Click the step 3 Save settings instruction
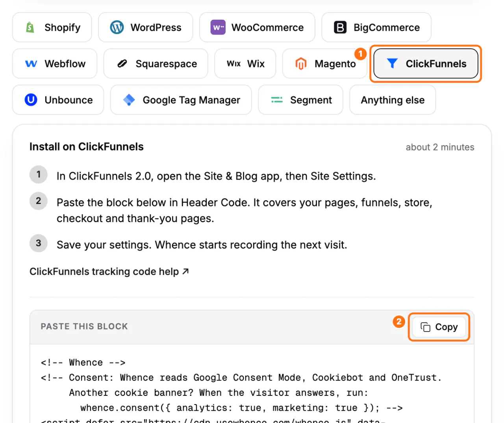Viewport: 504px width, 423px height. click(x=202, y=245)
